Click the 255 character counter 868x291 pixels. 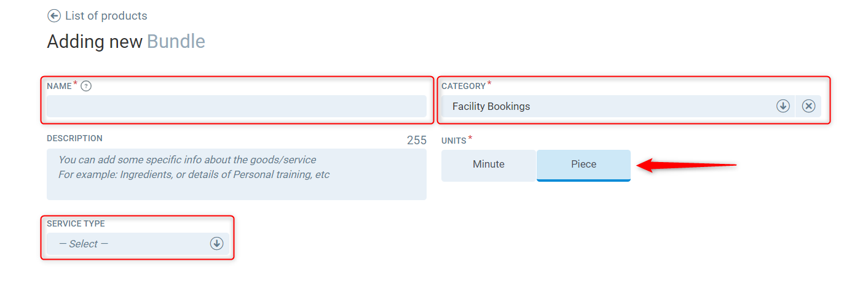pyautogui.click(x=416, y=141)
